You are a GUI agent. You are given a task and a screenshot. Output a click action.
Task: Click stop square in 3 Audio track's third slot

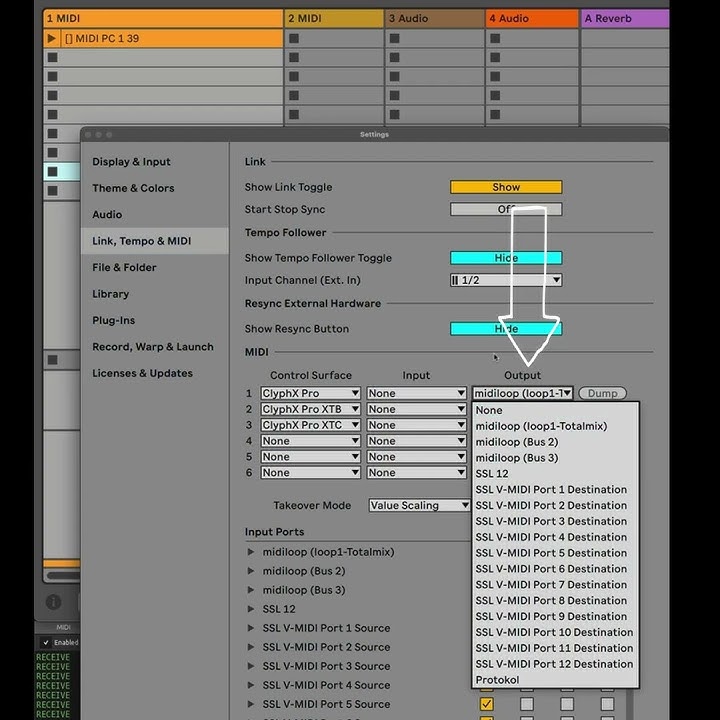coord(394,76)
